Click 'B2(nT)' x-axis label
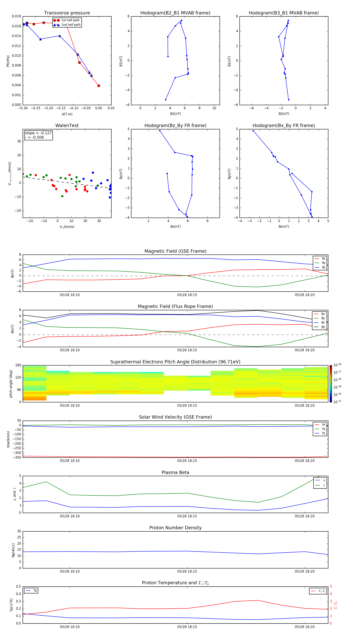Image resolution: width=351 pixels, height=644 pixels. click(x=175, y=114)
